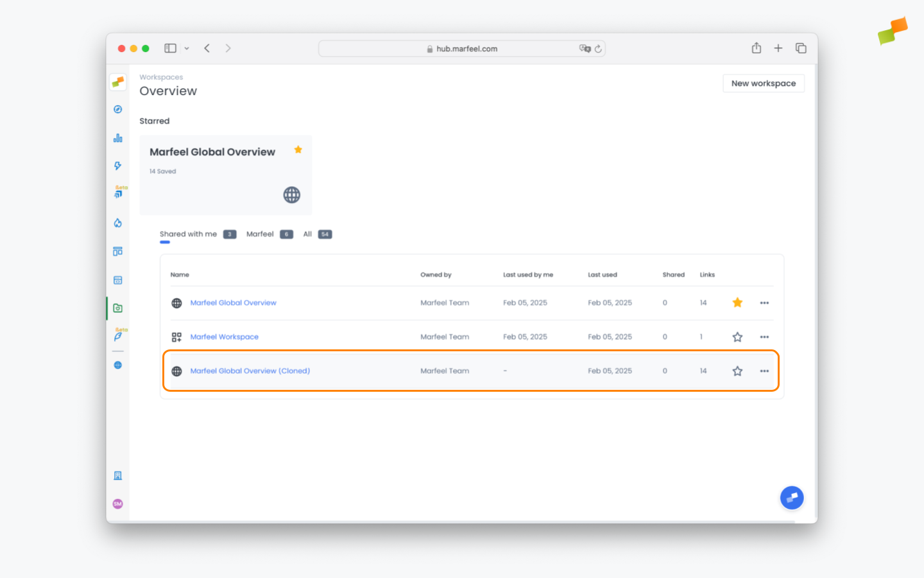Open the chat support bubble
This screenshot has width=924, height=578.
point(791,498)
